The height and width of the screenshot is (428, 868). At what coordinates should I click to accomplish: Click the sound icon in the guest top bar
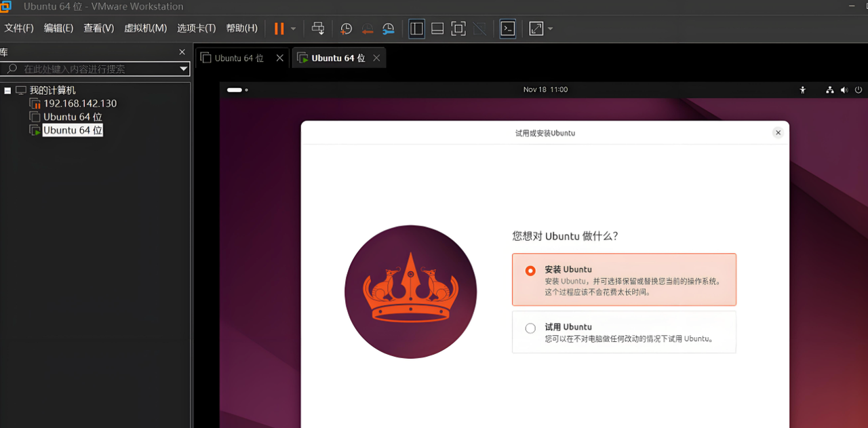(x=844, y=90)
